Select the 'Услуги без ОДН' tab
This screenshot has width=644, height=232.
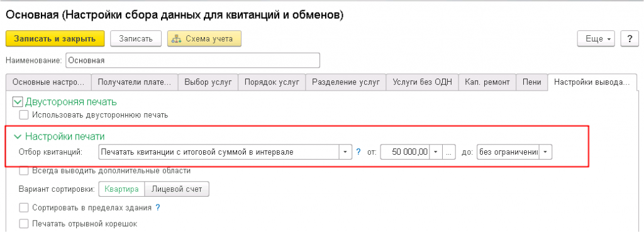[422, 82]
